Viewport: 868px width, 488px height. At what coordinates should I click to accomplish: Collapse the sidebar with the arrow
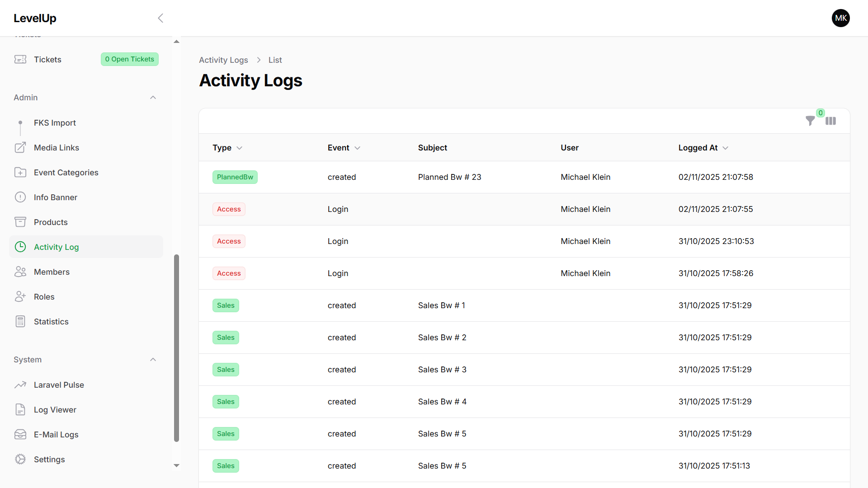point(160,18)
